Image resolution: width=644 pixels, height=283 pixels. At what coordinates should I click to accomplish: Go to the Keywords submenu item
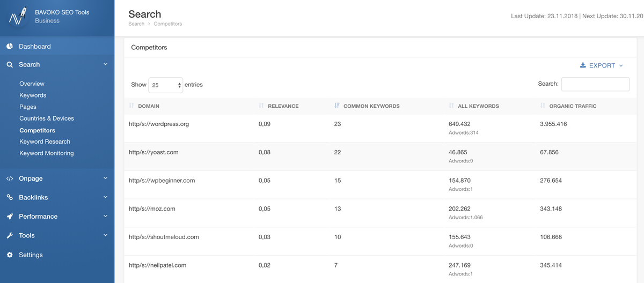(33, 95)
